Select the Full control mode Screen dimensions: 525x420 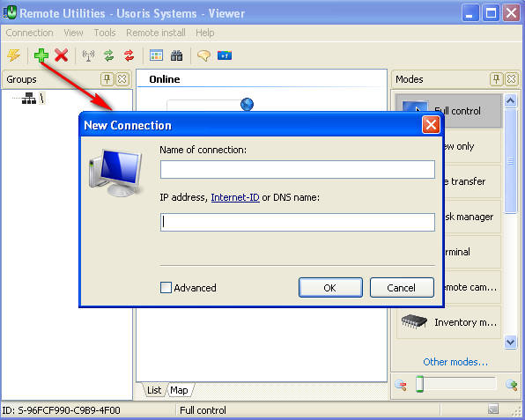point(448,111)
